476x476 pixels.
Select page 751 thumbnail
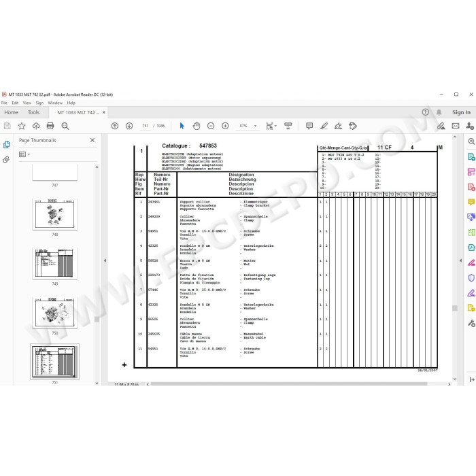tap(54, 362)
